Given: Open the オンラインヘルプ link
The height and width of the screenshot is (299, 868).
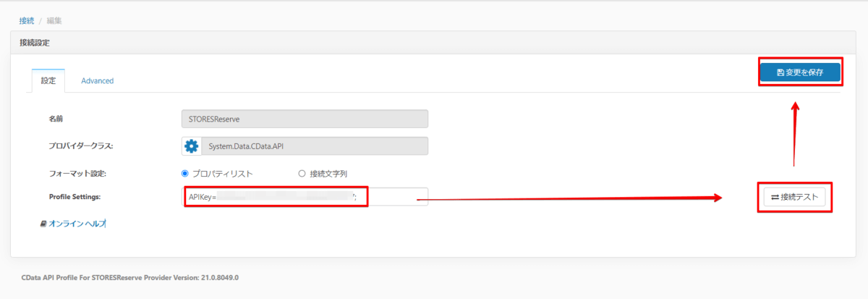Looking at the screenshot, I should tap(77, 224).
